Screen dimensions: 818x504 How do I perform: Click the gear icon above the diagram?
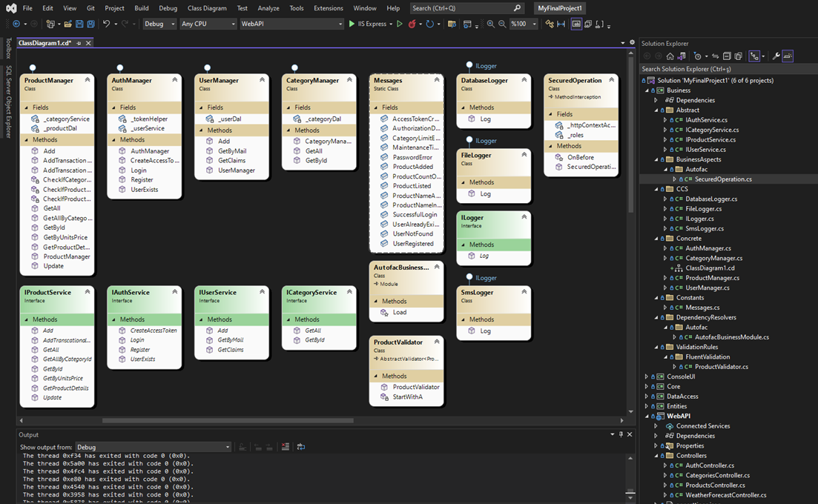click(632, 43)
